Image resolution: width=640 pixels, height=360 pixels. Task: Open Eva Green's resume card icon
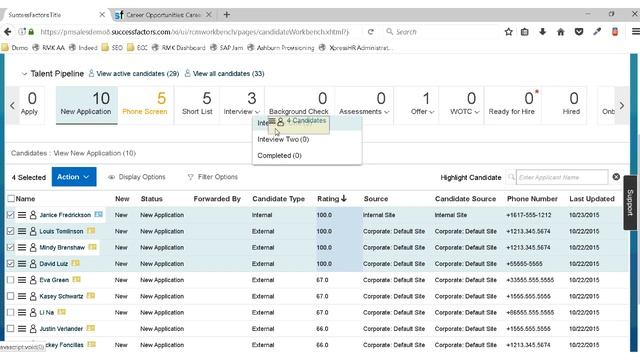pos(76,280)
